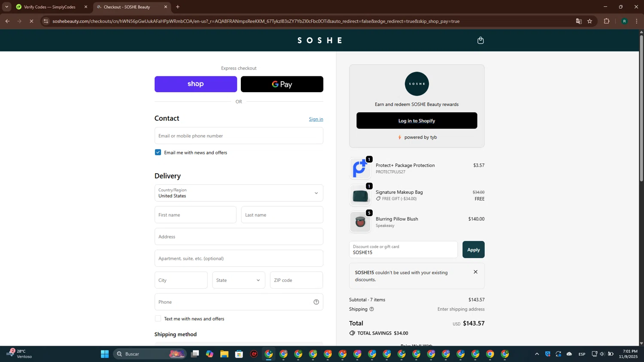Open the browser extensions puzzle icon
This screenshot has height=362, width=644.
tap(607, 21)
